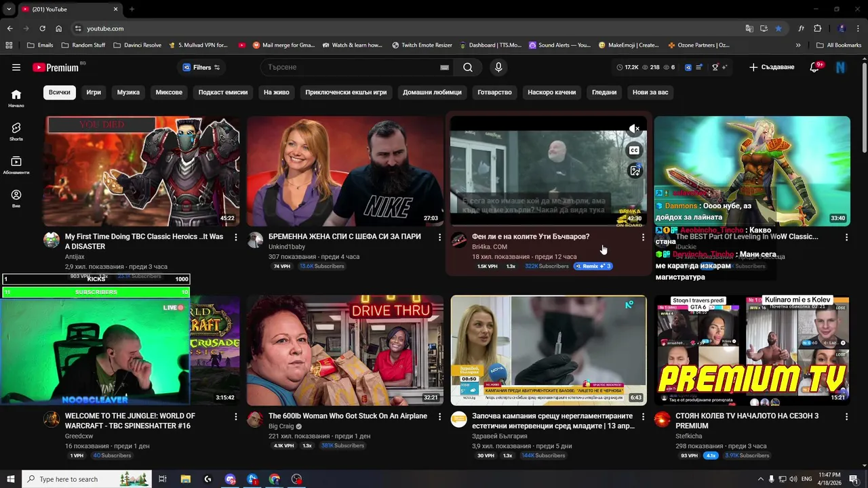Open the Начало home sidebar item
The width and height of the screenshot is (868, 488).
click(16, 98)
